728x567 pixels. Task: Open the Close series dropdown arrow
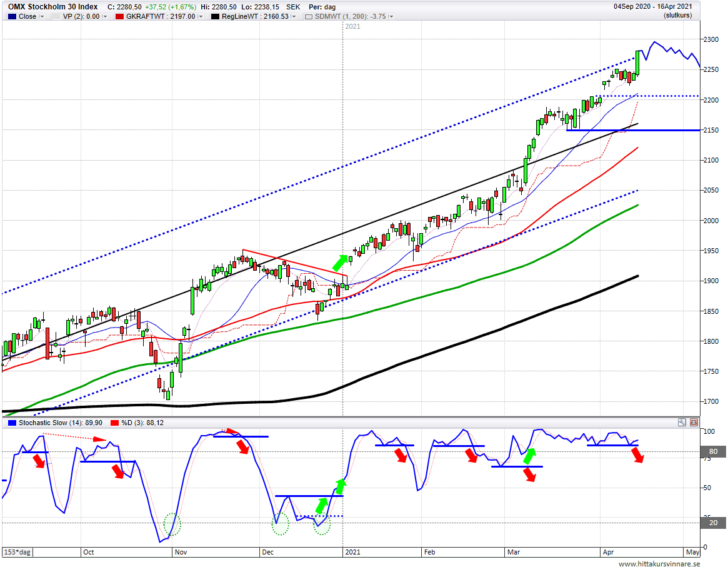[42, 16]
